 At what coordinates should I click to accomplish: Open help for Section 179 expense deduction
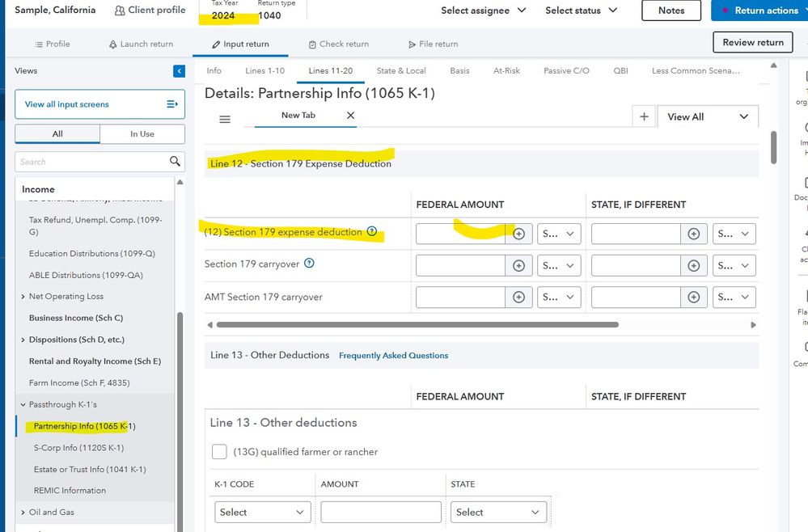372,231
